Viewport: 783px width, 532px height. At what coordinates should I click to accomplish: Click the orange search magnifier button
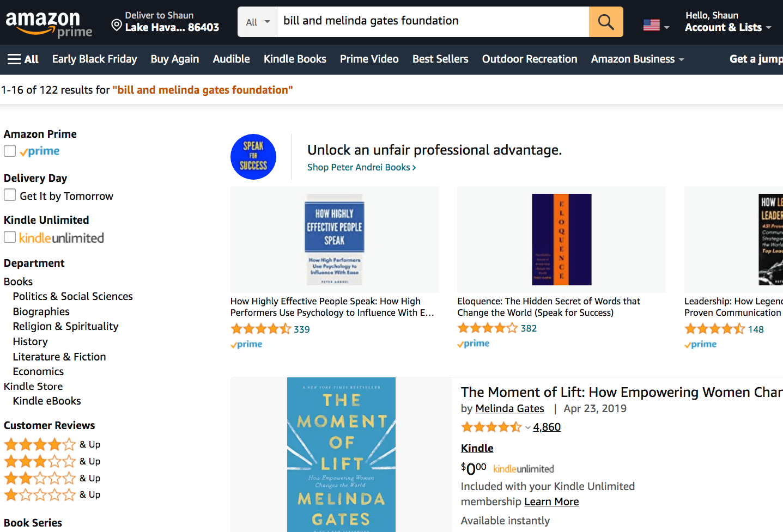(x=606, y=22)
